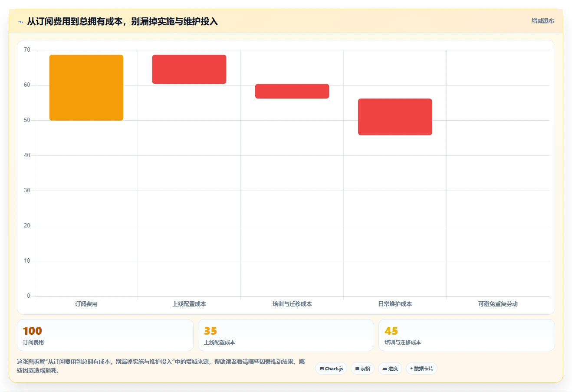The height and width of the screenshot is (392, 572).
Task: Click the red 日常维护成本 bar
Action: click(x=395, y=117)
